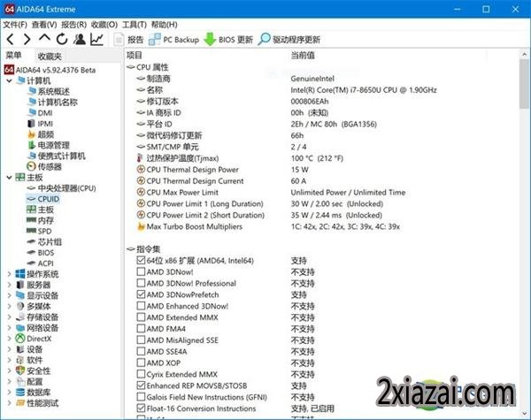Viewport: 531px width, 420px height.
Task: Expand the 网络设备 tree node
Action: point(9,328)
